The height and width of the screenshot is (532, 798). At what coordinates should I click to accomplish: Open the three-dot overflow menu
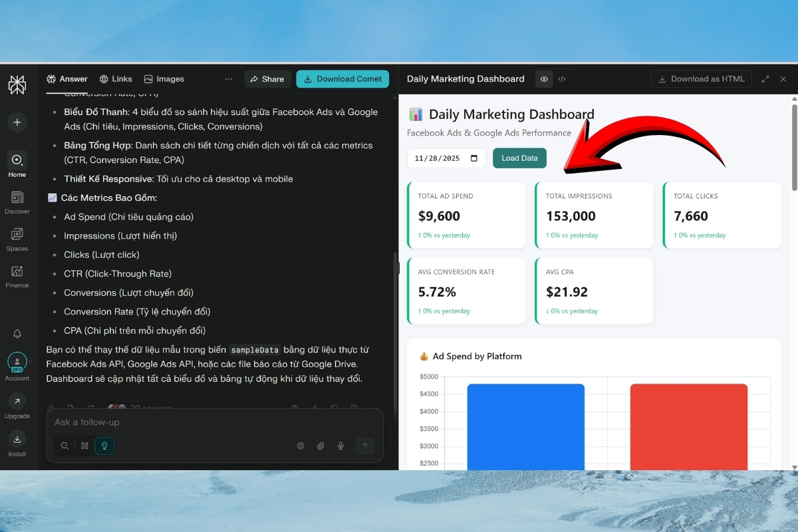(x=228, y=78)
